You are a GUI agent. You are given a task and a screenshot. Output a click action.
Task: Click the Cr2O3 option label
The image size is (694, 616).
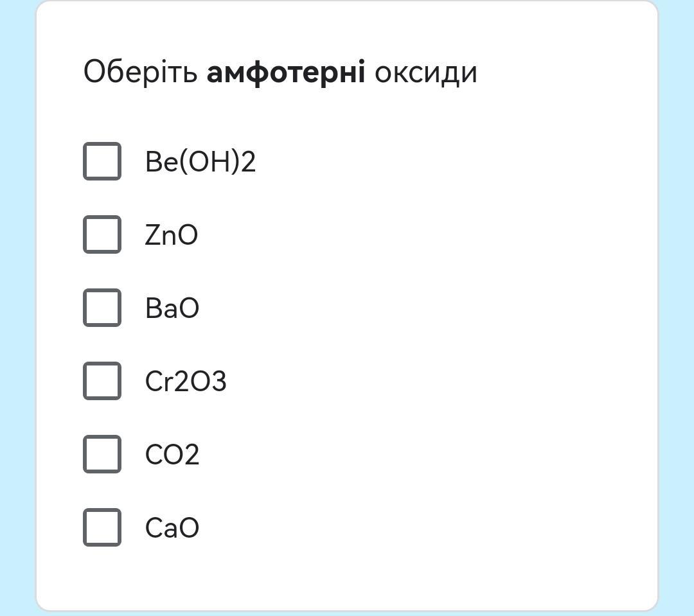tap(186, 382)
